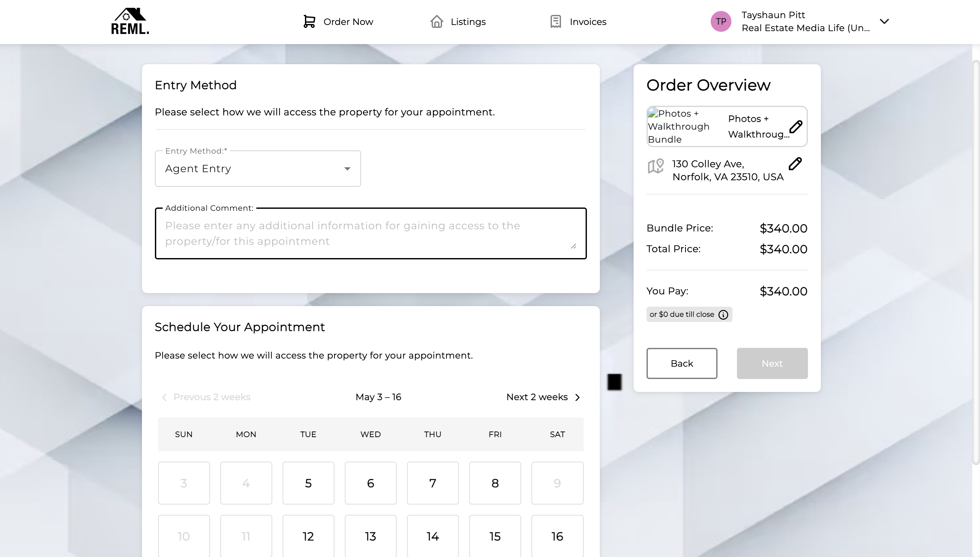Pick day 13 in the calendar
980x557 pixels.
click(x=370, y=536)
